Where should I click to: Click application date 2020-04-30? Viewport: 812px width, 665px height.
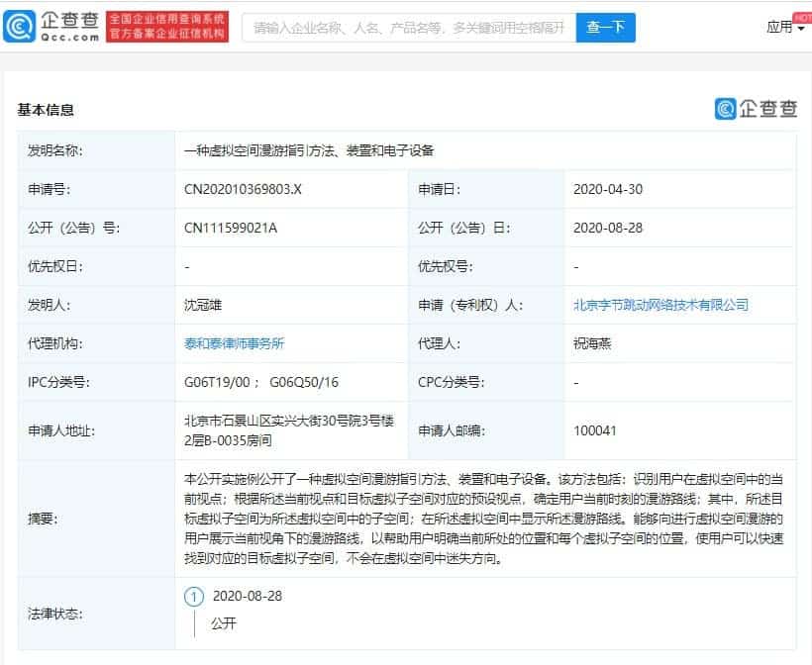[608, 189]
